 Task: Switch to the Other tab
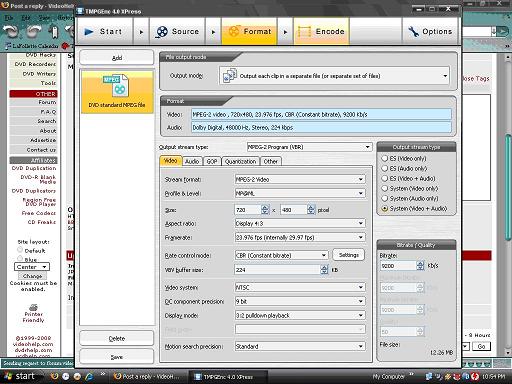[271, 161]
